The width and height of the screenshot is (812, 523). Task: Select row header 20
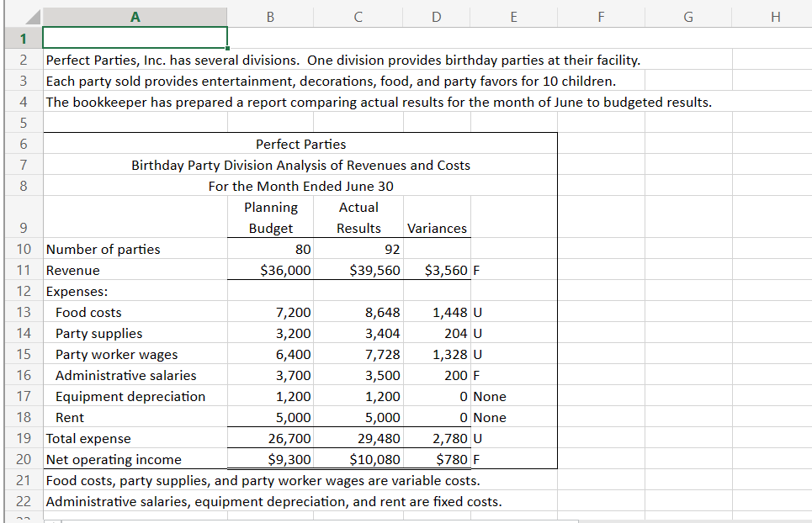click(23, 459)
